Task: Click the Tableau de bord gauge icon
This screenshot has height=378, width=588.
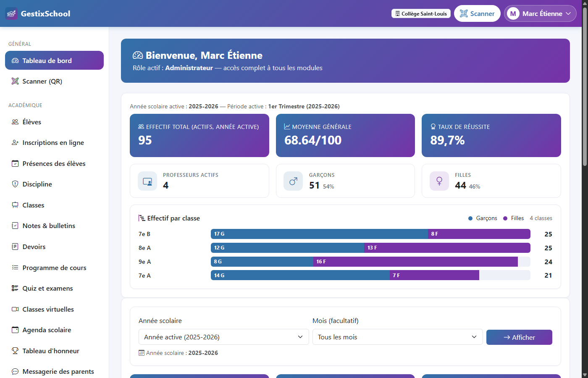Action: [15, 60]
